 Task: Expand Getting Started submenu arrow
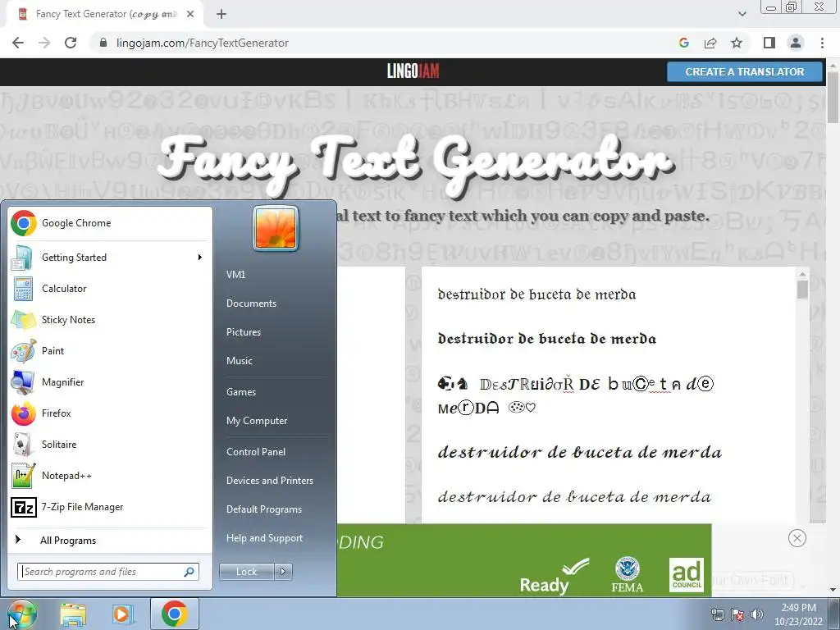click(x=200, y=258)
